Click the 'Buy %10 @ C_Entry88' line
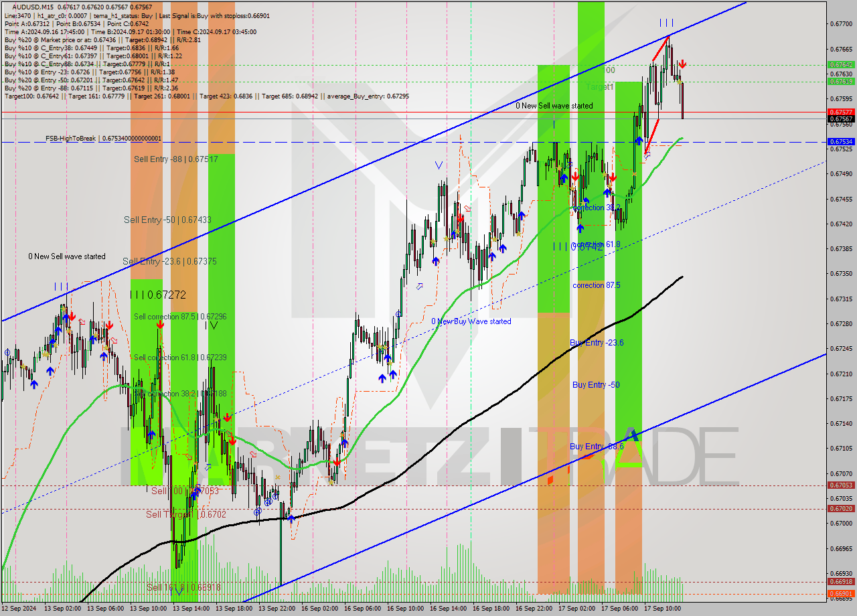 [x=88, y=64]
